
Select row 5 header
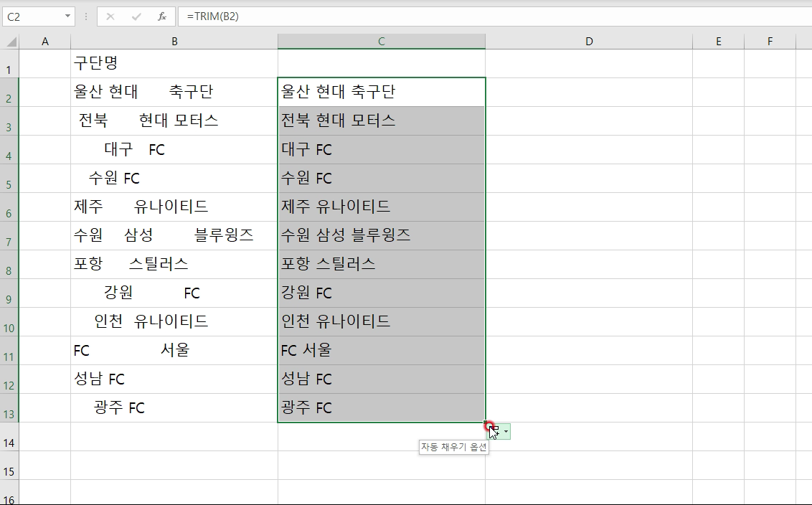pyautogui.click(x=9, y=179)
